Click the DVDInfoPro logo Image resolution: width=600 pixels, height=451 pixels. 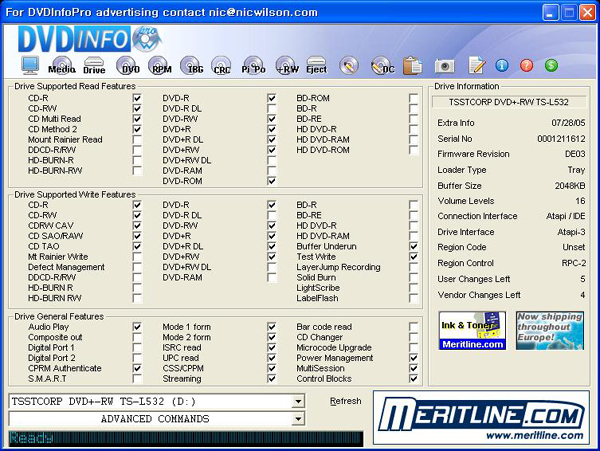coord(90,39)
